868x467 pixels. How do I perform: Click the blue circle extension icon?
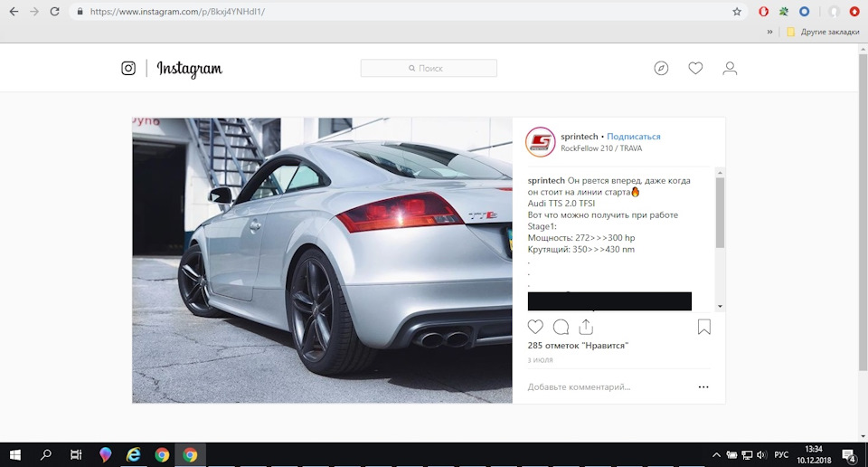click(x=805, y=12)
